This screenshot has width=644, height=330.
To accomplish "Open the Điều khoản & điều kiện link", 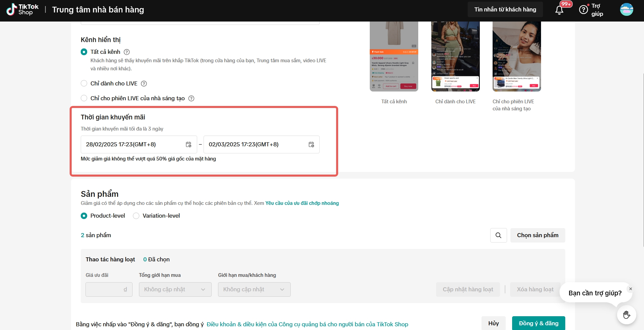I will (x=308, y=324).
